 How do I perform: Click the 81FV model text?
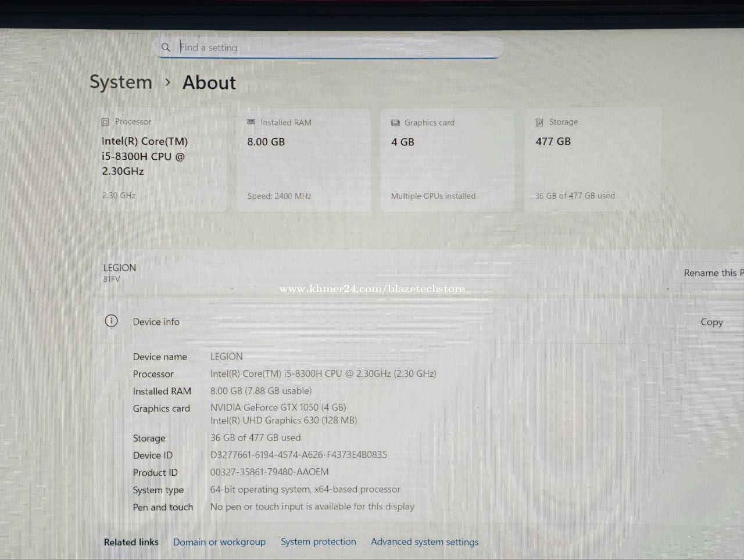tap(112, 279)
